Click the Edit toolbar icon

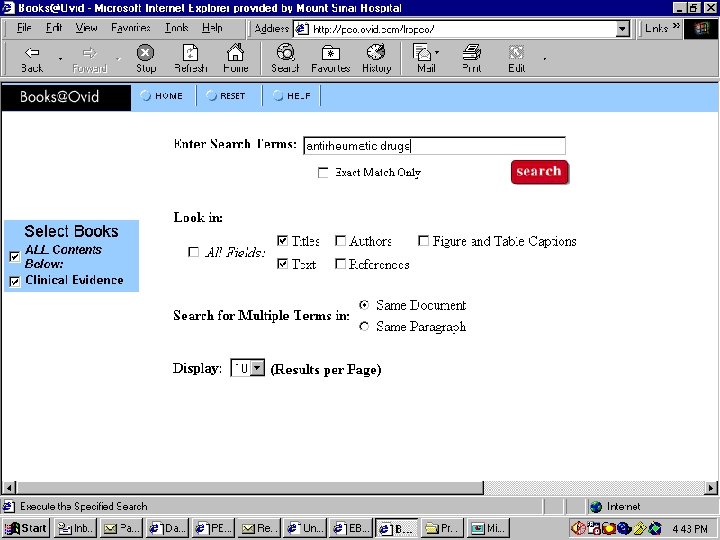(517, 59)
